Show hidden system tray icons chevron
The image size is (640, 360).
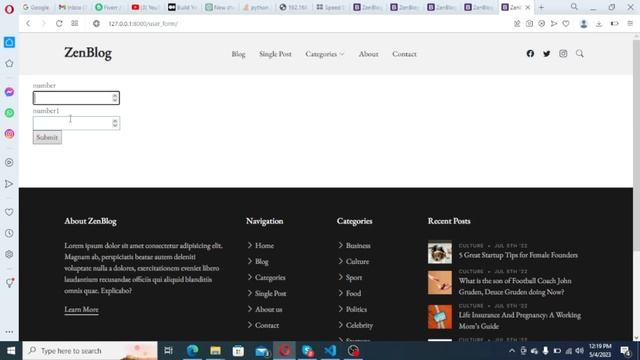(x=511, y=351)
